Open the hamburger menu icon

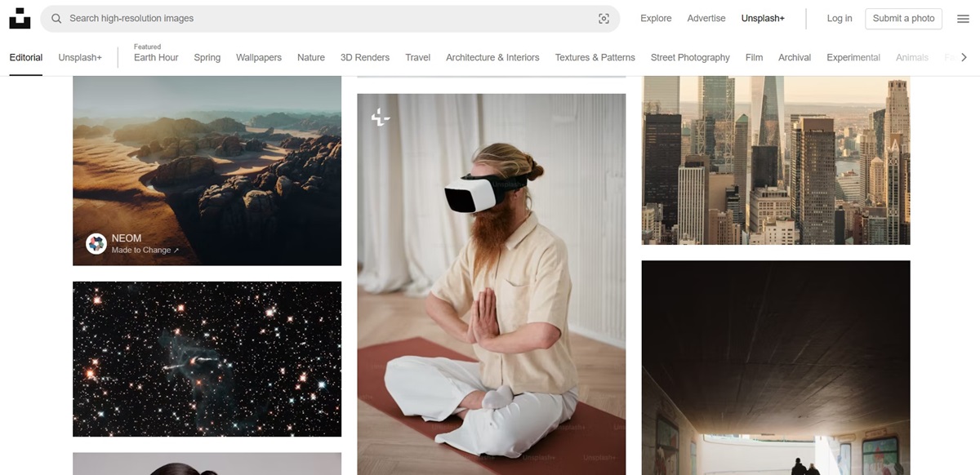963,19
